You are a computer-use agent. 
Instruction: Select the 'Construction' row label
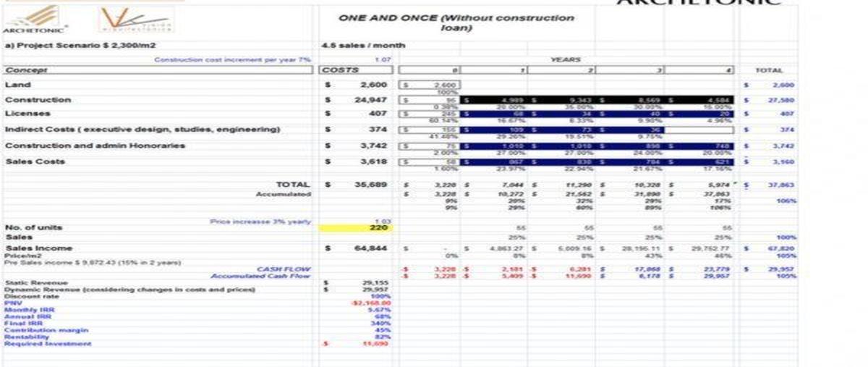pos(38,100)
